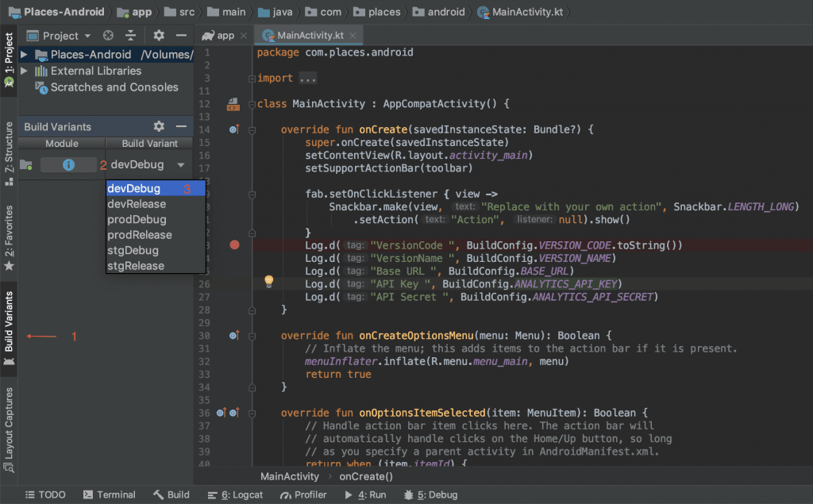The height and width of the screenshot is (504, 813).
Task: Expand the folded import block
Action: pos(252,79)
